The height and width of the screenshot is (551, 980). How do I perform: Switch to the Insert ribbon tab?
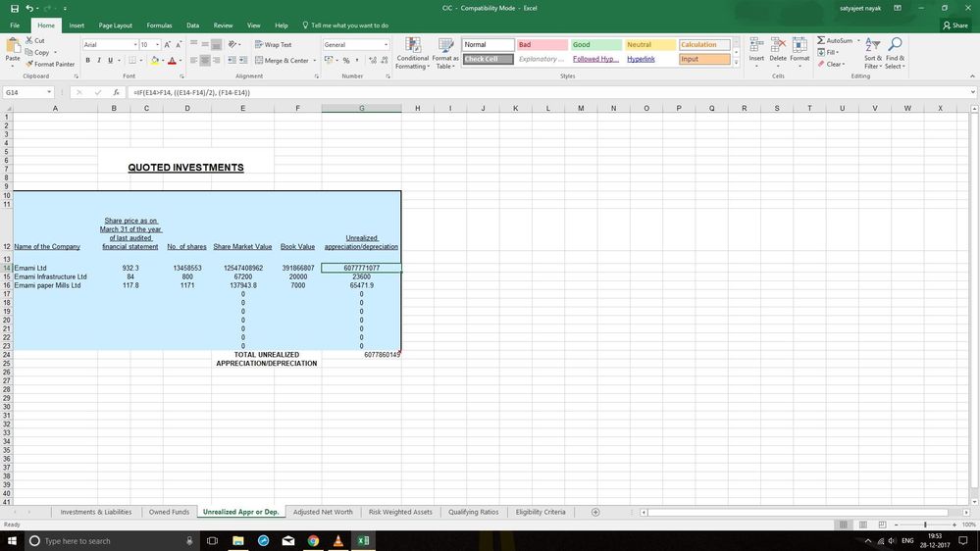77,25
